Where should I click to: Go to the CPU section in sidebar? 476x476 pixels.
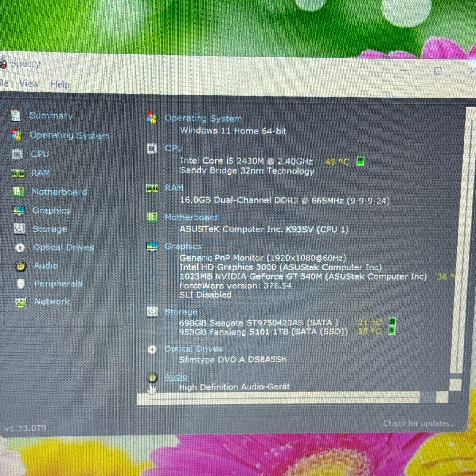[x=40, y=154]
